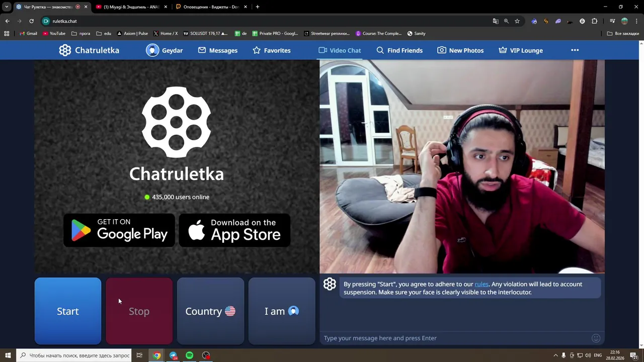644x362 pixels.
Task: Click the roulette icon beside chat notice
Action: [330, 284]
